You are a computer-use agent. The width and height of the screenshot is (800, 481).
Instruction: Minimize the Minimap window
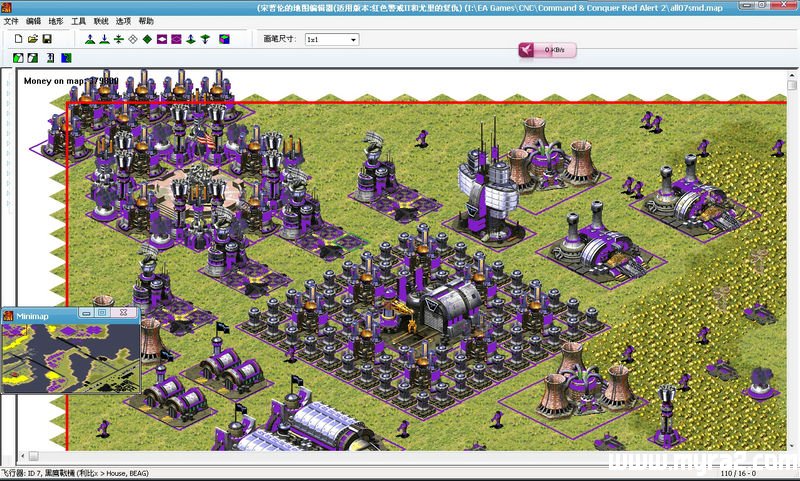tap(86, 313)
